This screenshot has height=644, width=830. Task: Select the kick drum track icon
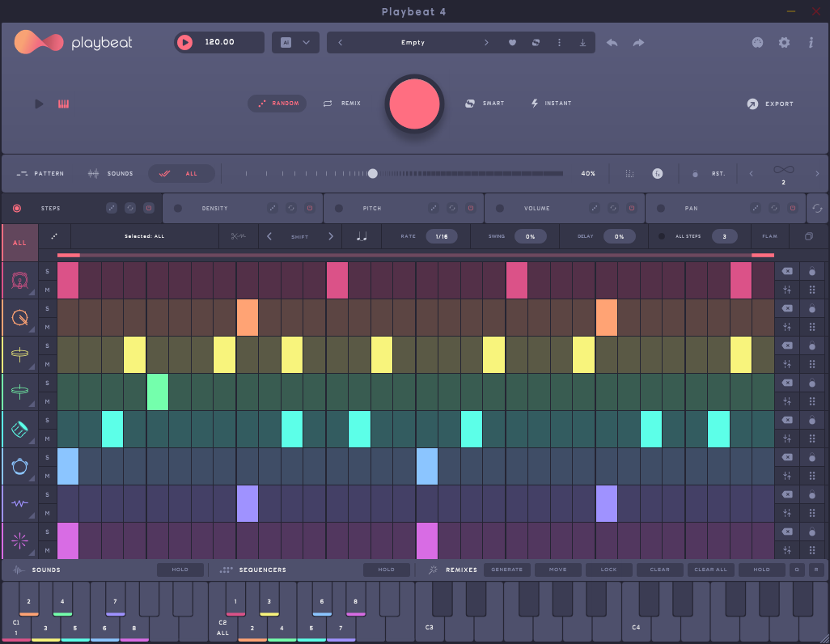tap(19, 280)
